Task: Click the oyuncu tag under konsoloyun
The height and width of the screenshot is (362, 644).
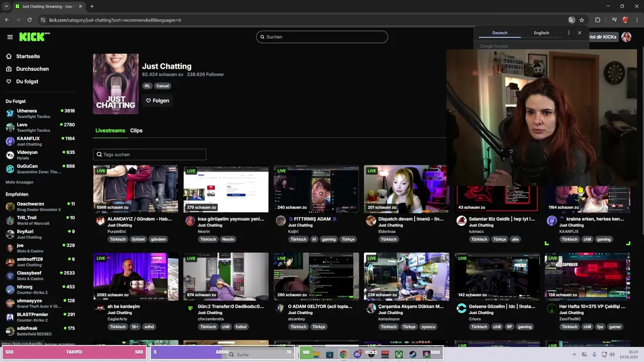Action: [x=428, y=327]
